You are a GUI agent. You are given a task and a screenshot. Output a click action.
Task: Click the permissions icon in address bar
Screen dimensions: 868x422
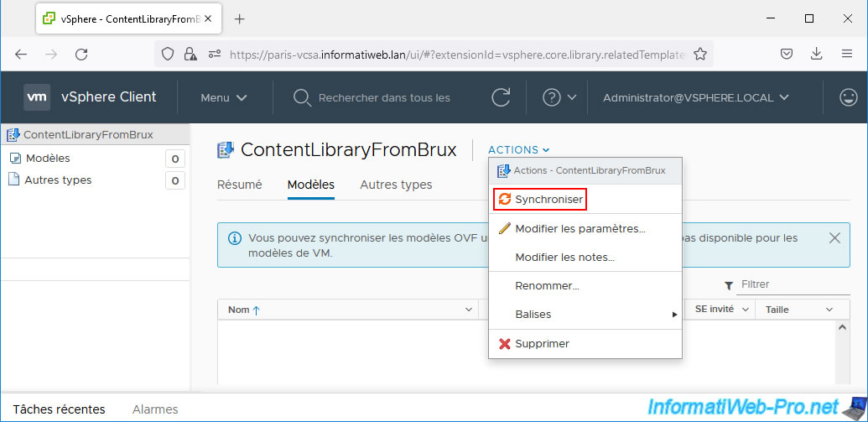215,55
